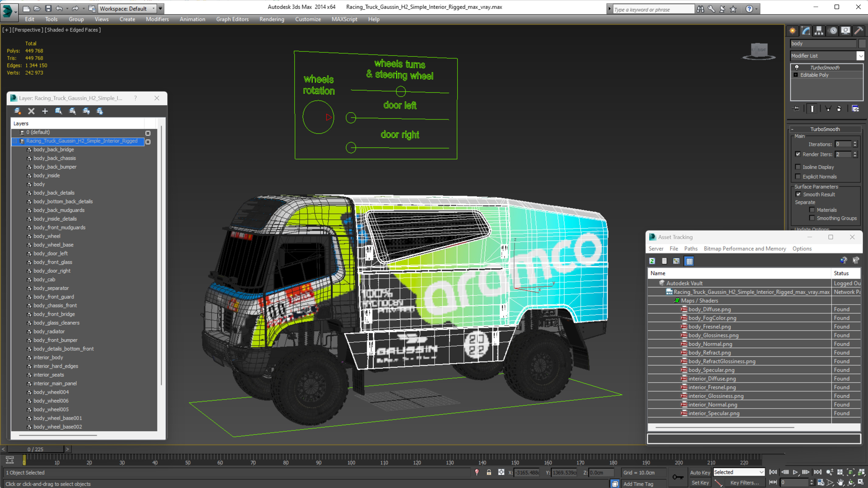Open the Display command panel tab
Viewport: 868px width, 488px height.
click(846, 31)
